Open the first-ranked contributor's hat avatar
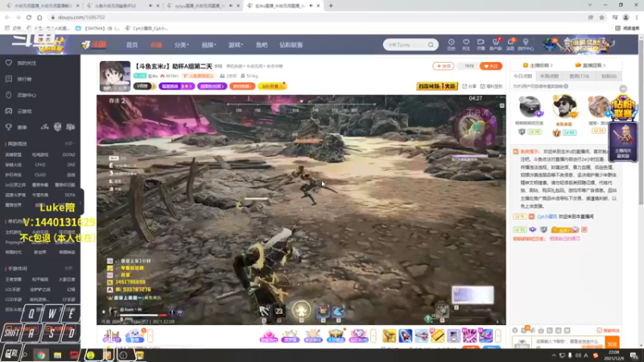Image resolution: width=644 pixels, height=362 pixels. point(564,106)
